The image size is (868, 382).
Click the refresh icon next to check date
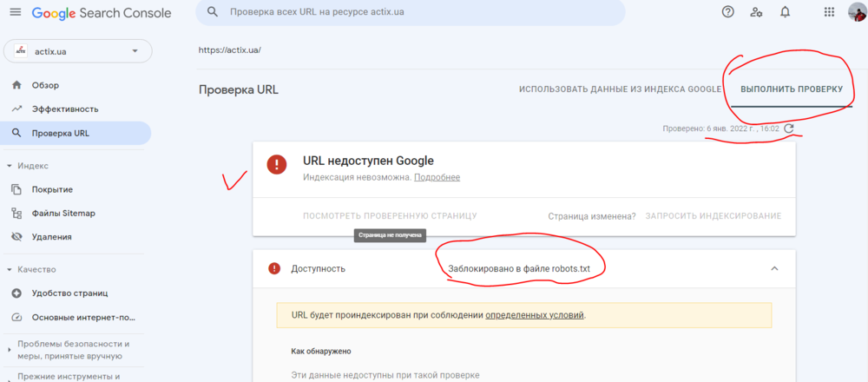788,128
